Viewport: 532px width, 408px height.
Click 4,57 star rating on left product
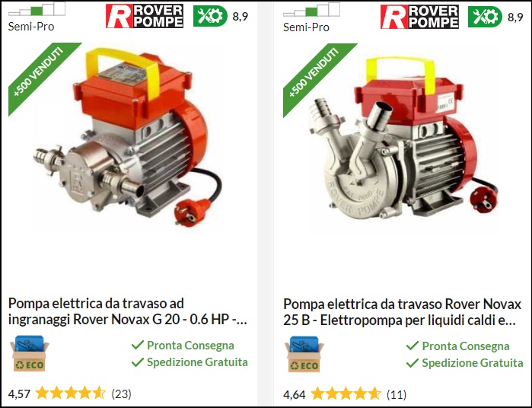57,394
